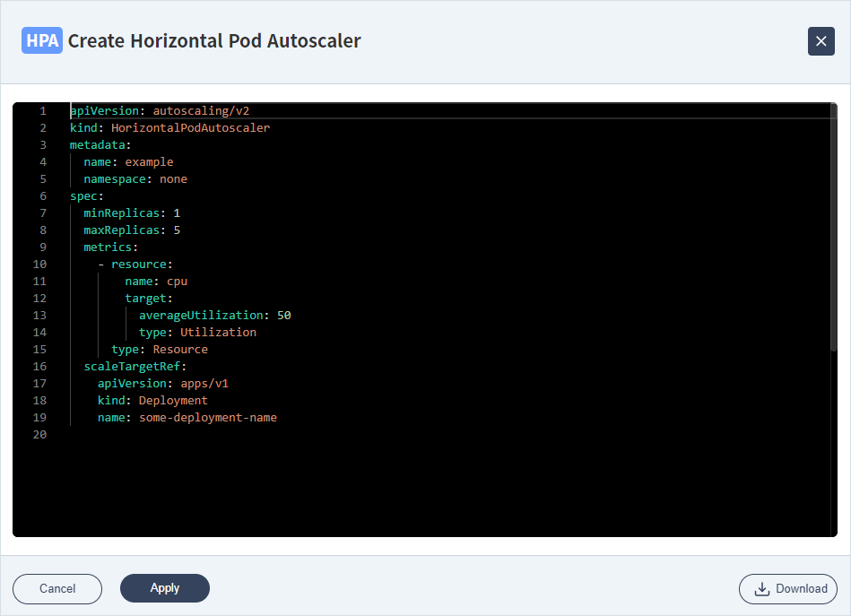Click the 'type: Utilization' line
851x616 pixels.
click(x=197, y=332)
